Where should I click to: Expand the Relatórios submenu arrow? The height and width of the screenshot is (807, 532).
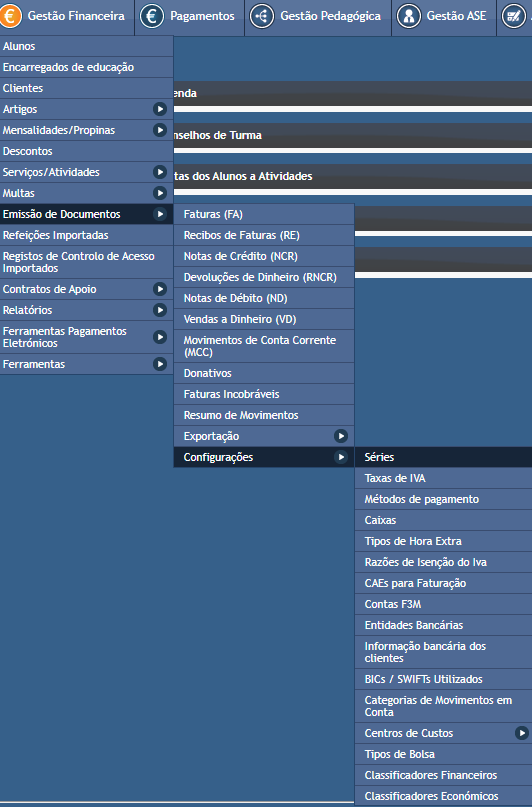point(160,310)
